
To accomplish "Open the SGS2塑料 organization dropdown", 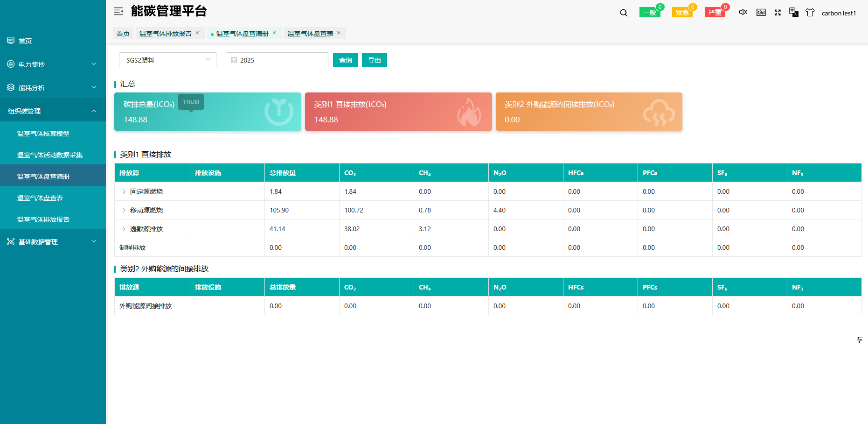I will point(167,60).
